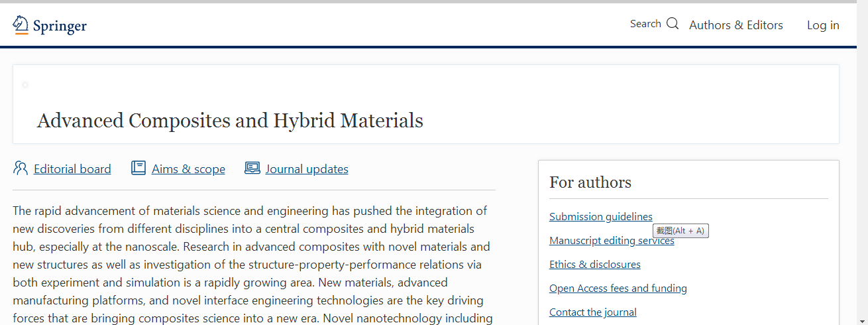Image resolution: width=868 pixels, height=325 pixels.
Task: Select Contact the journal link
Action: (x=593, y=312)
